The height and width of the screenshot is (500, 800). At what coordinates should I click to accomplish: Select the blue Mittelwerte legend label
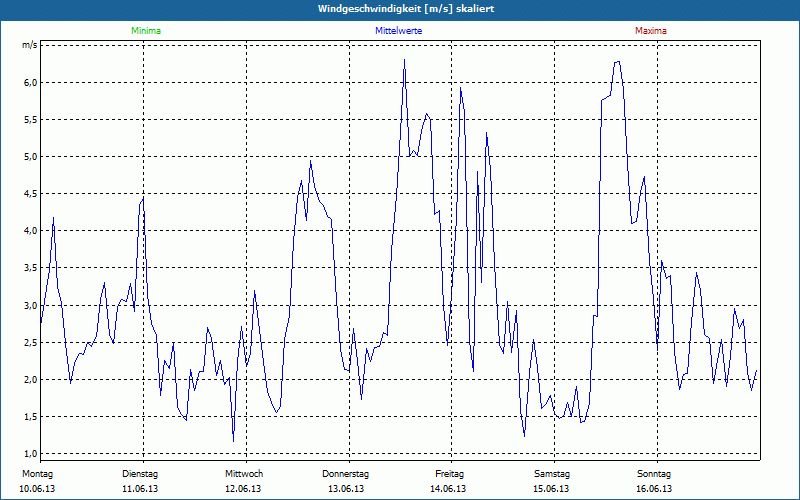pyautogui.click(x=398, y=31)
